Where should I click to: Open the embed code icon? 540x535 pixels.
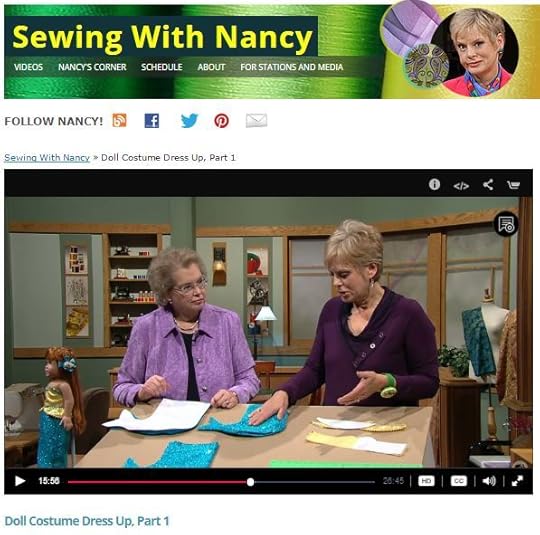(461, 186)
